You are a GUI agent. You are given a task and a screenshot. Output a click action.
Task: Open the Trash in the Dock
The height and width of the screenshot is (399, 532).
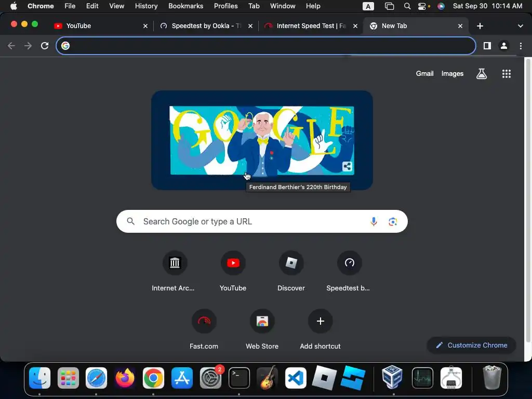491,377
